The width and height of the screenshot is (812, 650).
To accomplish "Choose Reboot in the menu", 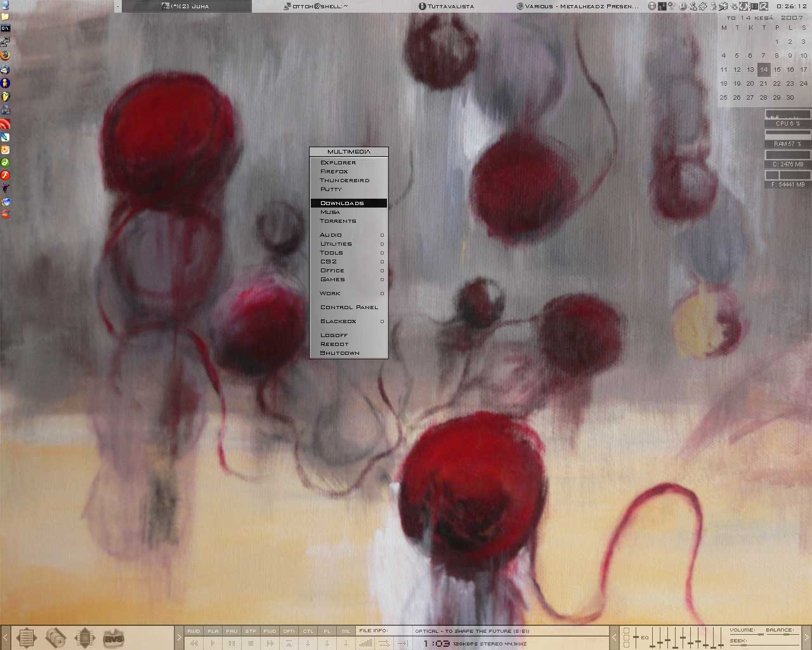I will click(349, 344).
